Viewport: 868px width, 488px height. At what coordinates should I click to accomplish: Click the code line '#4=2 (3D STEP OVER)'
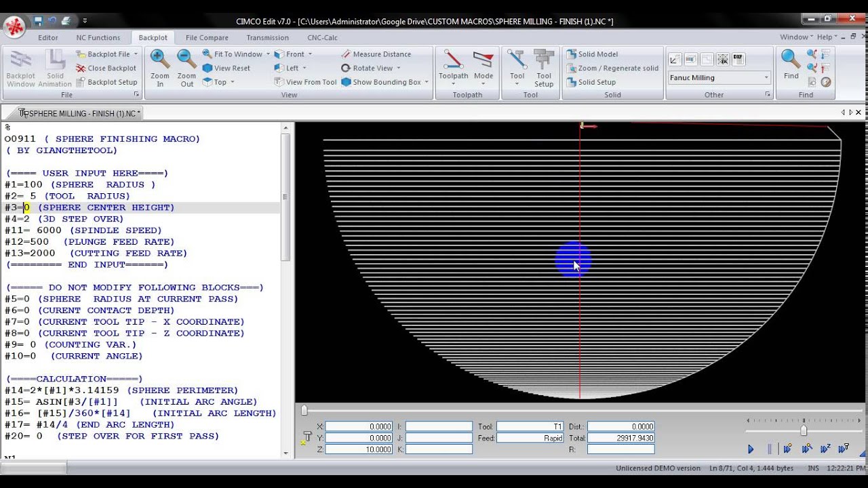[x=64, y=219]
